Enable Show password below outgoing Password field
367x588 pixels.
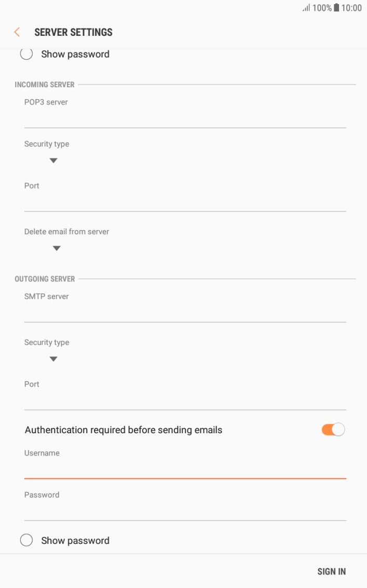(26, 540)
